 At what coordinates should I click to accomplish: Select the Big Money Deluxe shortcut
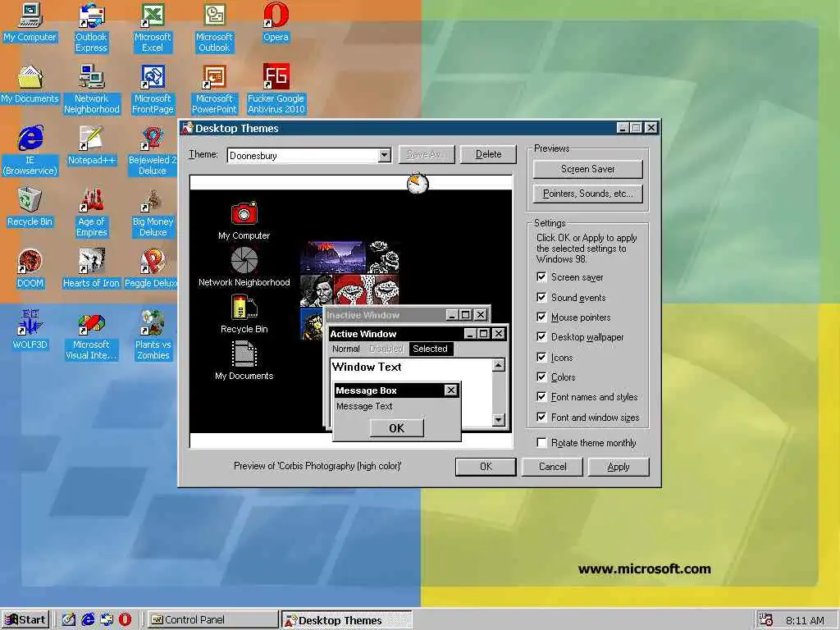(153, 212)
